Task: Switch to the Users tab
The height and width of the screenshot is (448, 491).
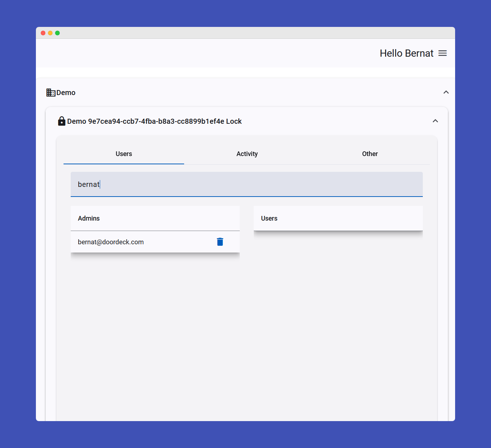Action: (x=124, y=154)
